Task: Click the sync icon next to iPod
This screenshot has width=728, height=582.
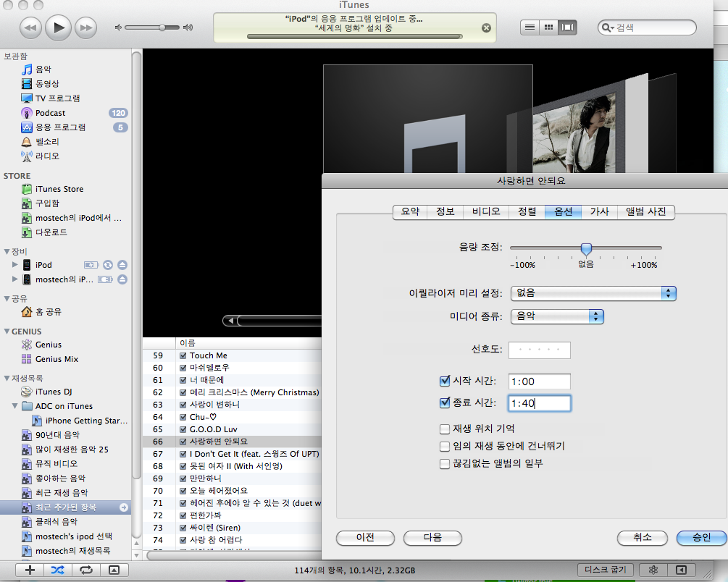Action: point(108,265)
